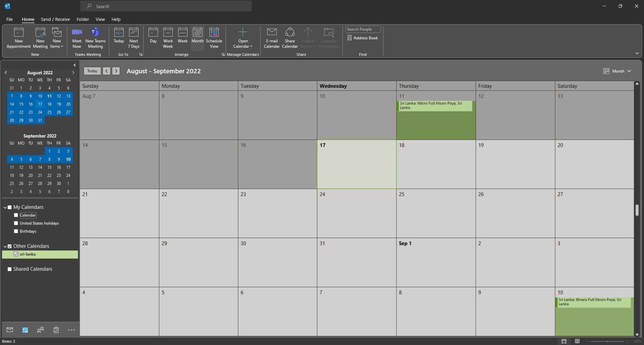Uncheck the sri-lanka calendar
This screenshot has height=345, width=644.
click(x=16, y=254)
